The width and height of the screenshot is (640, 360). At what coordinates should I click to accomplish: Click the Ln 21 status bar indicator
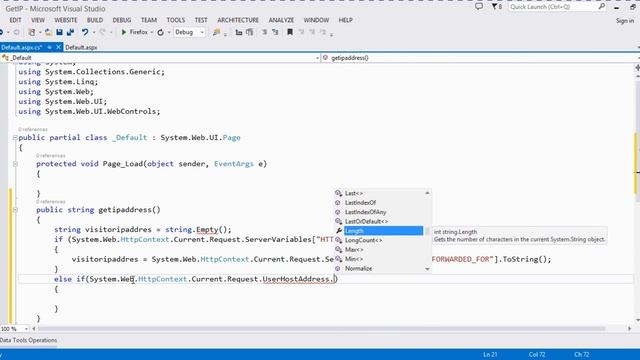(490, 354)
